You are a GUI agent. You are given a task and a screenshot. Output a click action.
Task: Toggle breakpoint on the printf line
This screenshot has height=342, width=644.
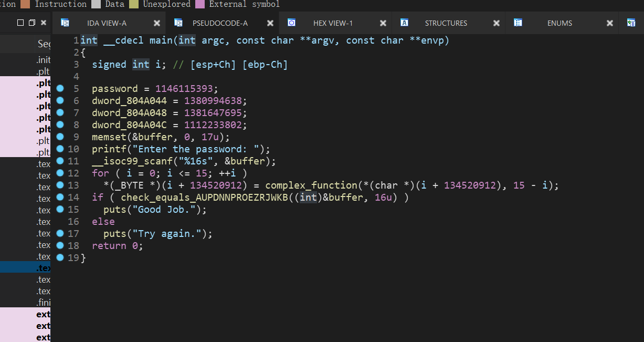60,149
